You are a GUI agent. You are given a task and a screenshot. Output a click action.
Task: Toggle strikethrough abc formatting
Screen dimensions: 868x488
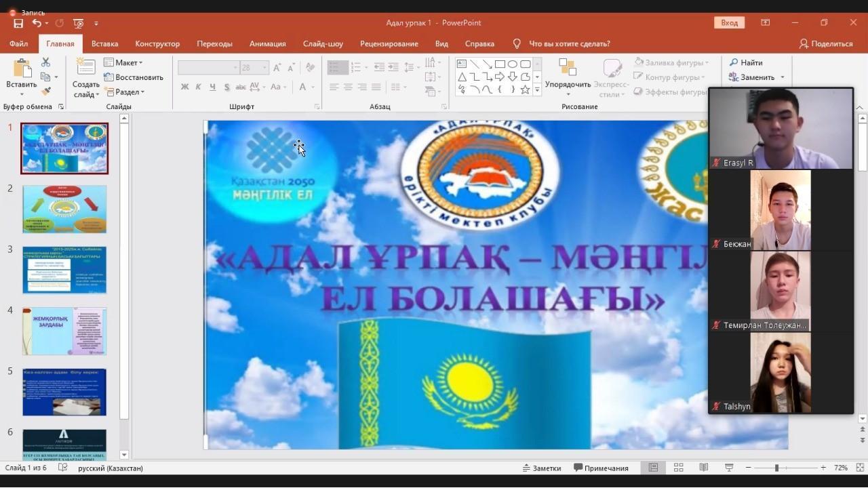click(240, 87)
